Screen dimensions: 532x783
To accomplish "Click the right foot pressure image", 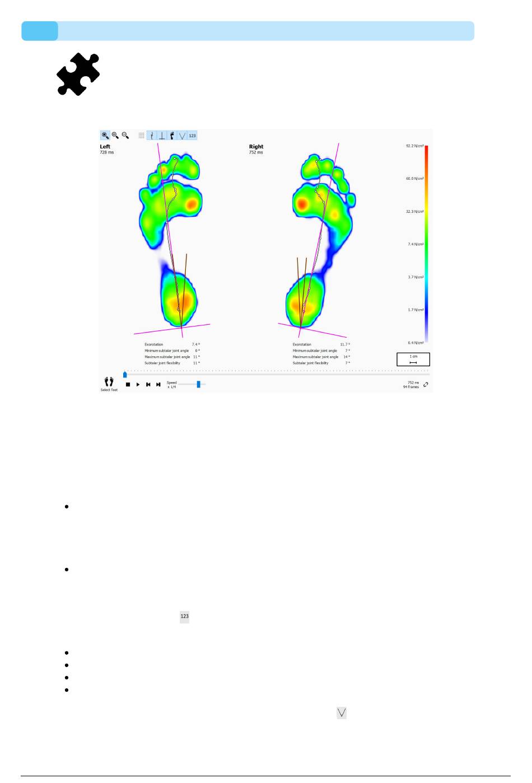I will pyautogui.click(x=322, y=242).
